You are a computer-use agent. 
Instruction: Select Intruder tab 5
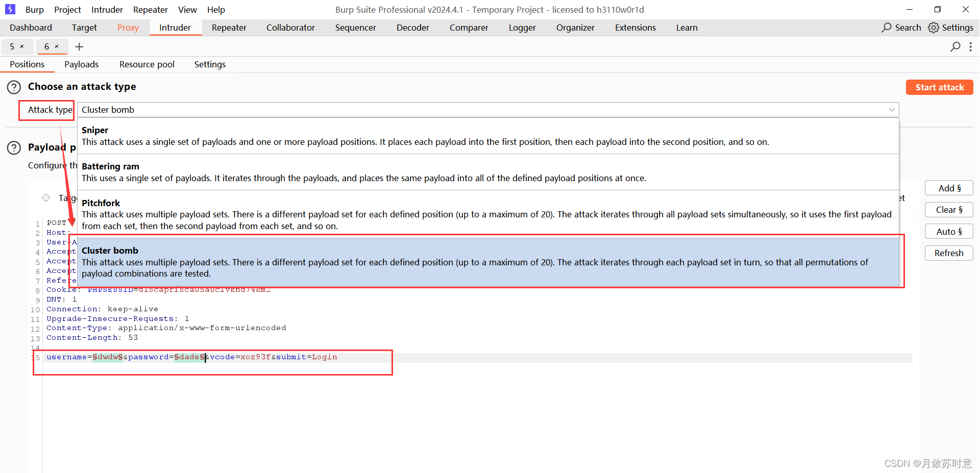(12, 46)
